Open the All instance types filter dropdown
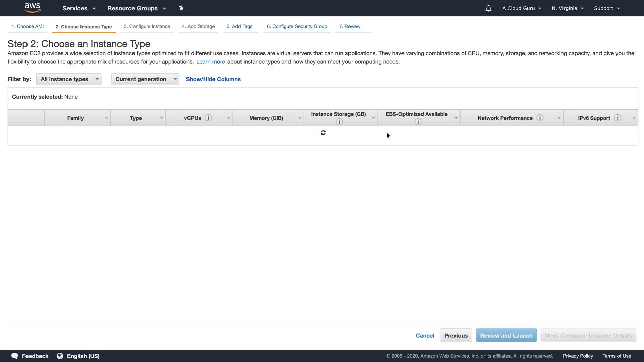This screenshot has height=362, width=644. coord(69,79)
